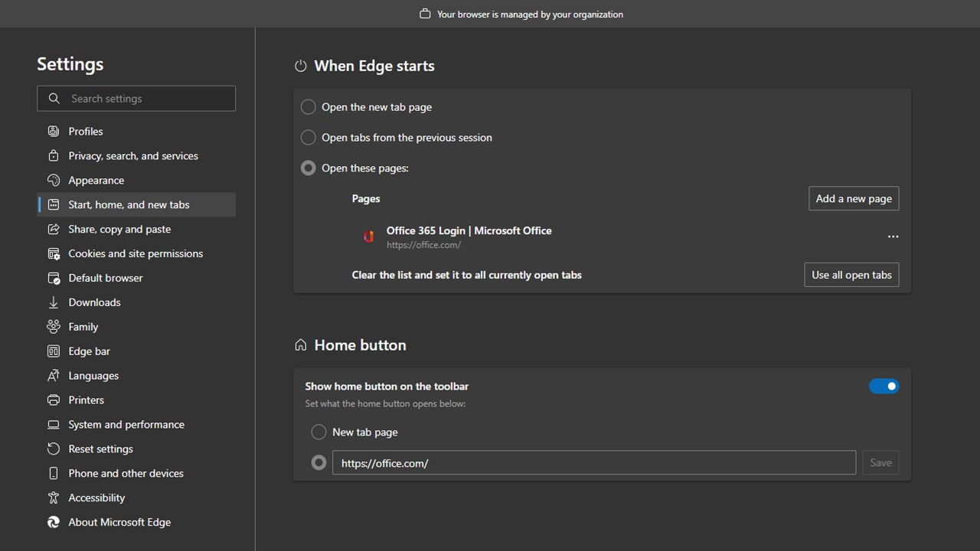Click Use all open tabs button
This screenshot has height=551, width=980.
(851, 275)
